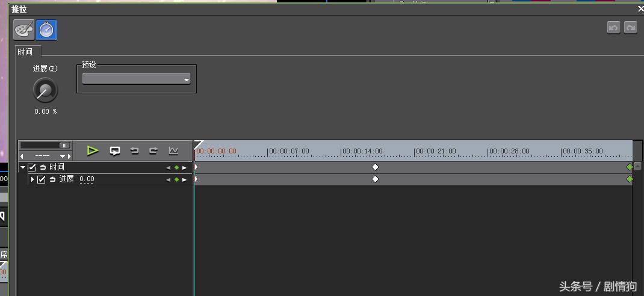Open the 预设 preset dropdown
This screenshot has width=644, height=296.
click(x=137, y=79)
